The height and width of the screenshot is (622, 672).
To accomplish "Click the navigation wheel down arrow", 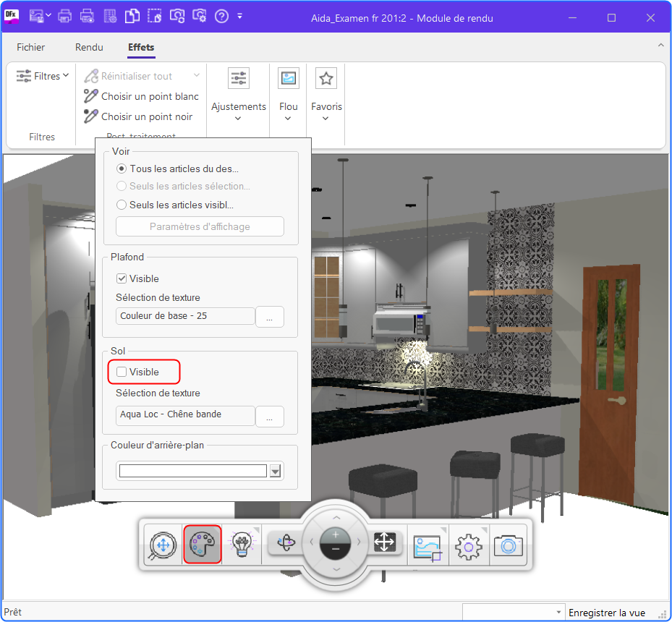I will (x=336, y=569).
